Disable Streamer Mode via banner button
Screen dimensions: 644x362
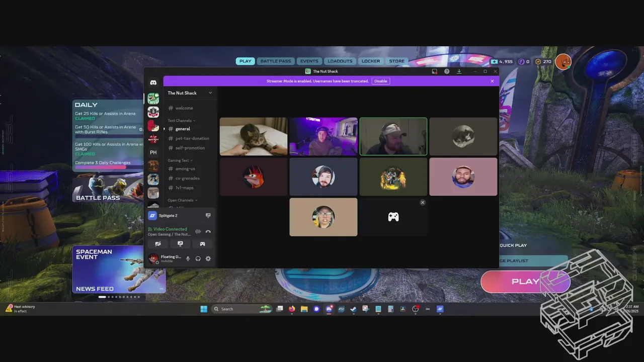pyautogui.click(x=381, y=81)
